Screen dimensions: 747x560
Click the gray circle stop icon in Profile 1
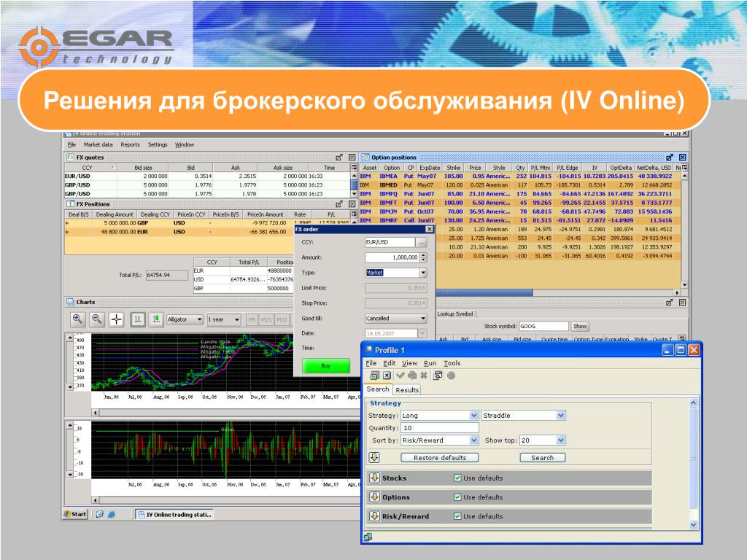(451, 376)
